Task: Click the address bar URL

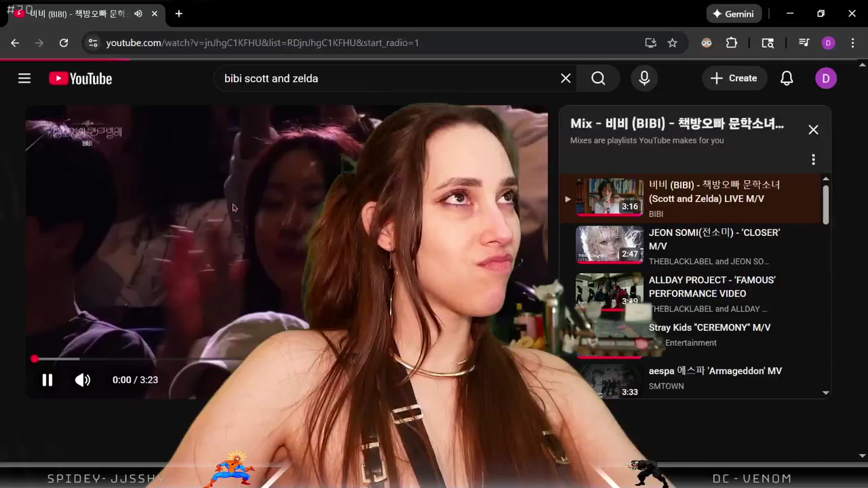Action: (262, 43)
